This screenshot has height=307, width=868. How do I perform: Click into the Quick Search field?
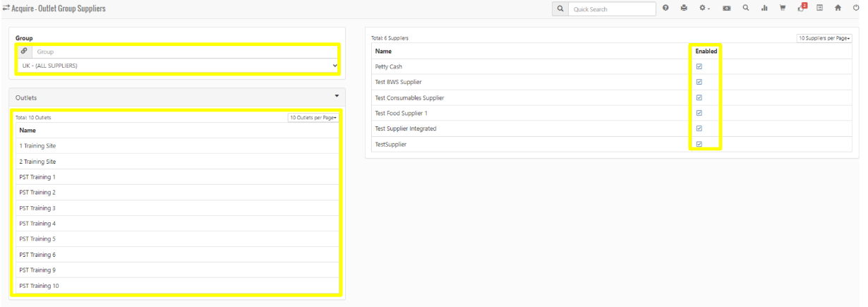click(613, 9)
